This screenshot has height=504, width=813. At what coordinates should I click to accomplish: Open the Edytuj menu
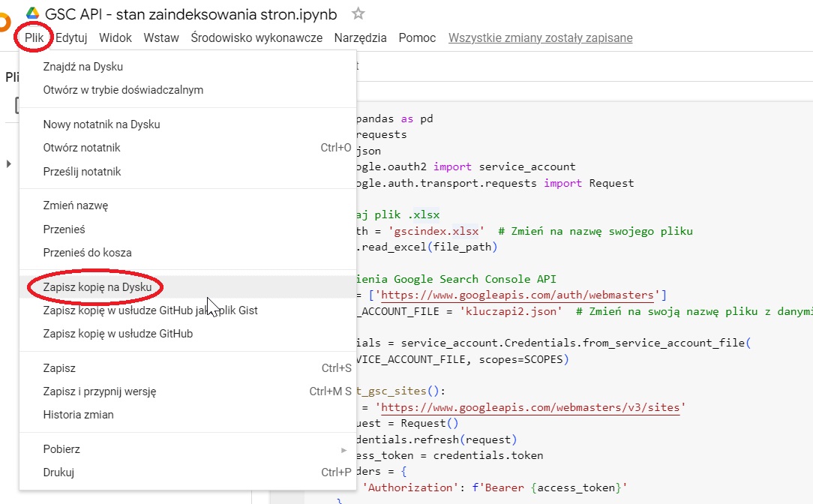(x=71, y=37)
